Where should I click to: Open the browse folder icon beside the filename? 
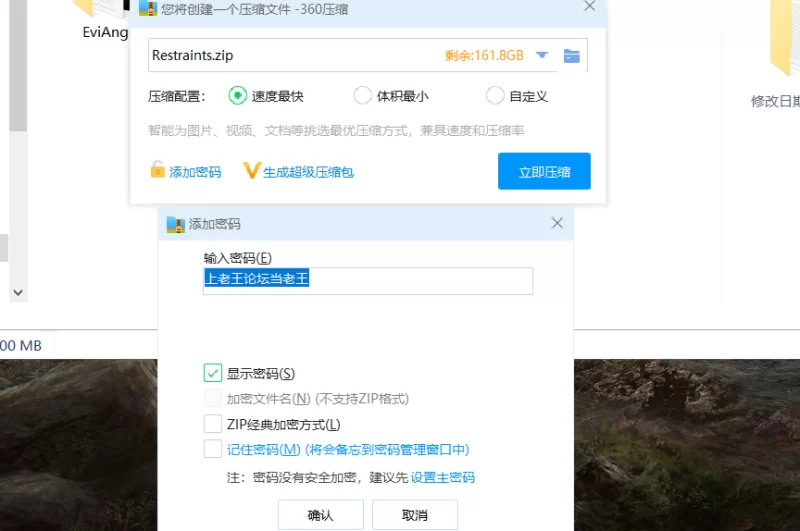click(571, 56)
